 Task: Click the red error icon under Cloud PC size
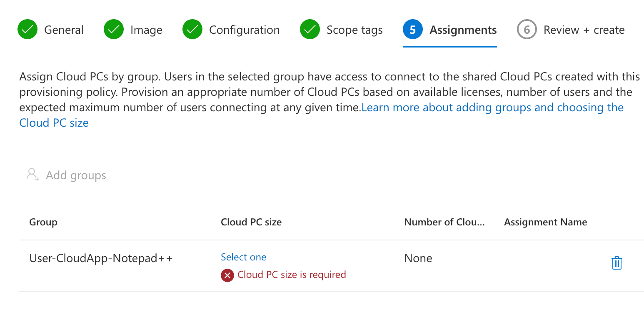point(227,275)
